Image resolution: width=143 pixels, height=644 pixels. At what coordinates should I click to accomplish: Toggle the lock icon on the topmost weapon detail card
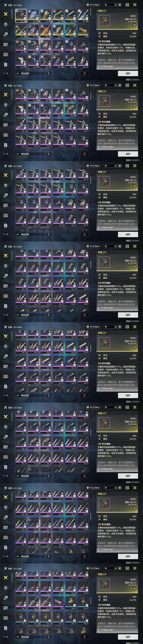pyautogui.click(x=134, y=25)
